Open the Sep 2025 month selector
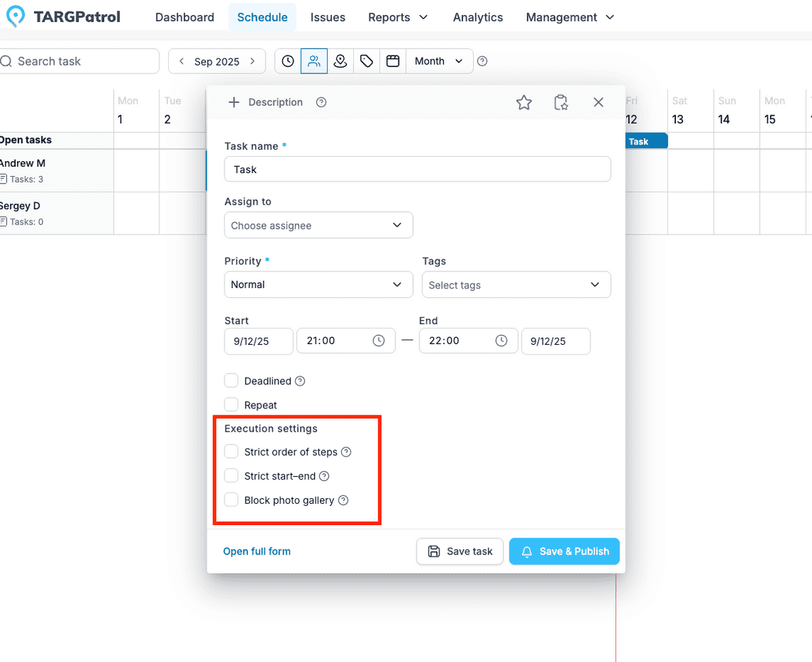 217,62
